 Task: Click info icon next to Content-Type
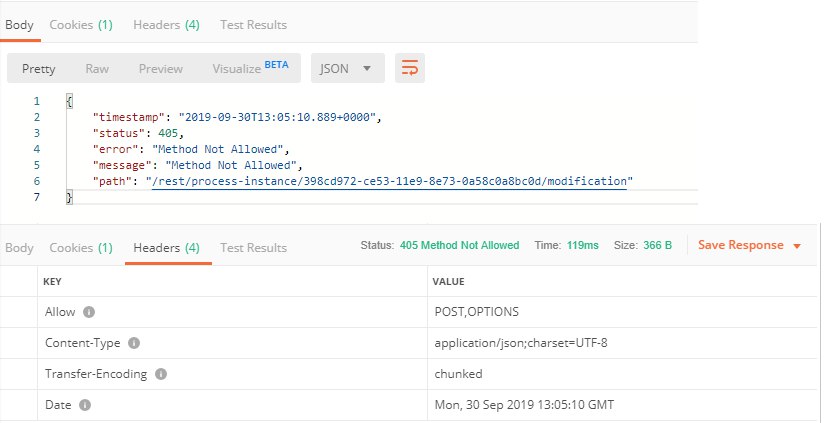click(x=134, y=343)
